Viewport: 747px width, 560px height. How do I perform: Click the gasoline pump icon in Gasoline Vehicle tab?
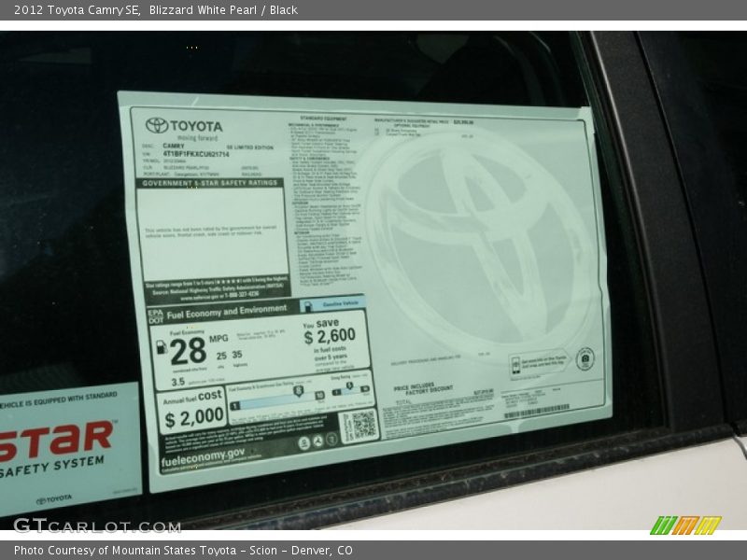(x=308, y=306)
